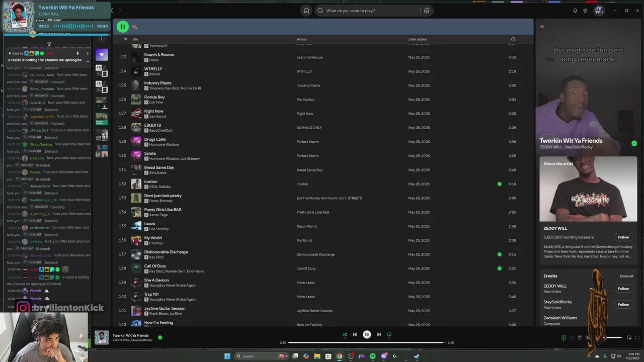Sort tracks by the Title column
The image size is (644, 362).
pyautogui.click(x=134, y=39)
